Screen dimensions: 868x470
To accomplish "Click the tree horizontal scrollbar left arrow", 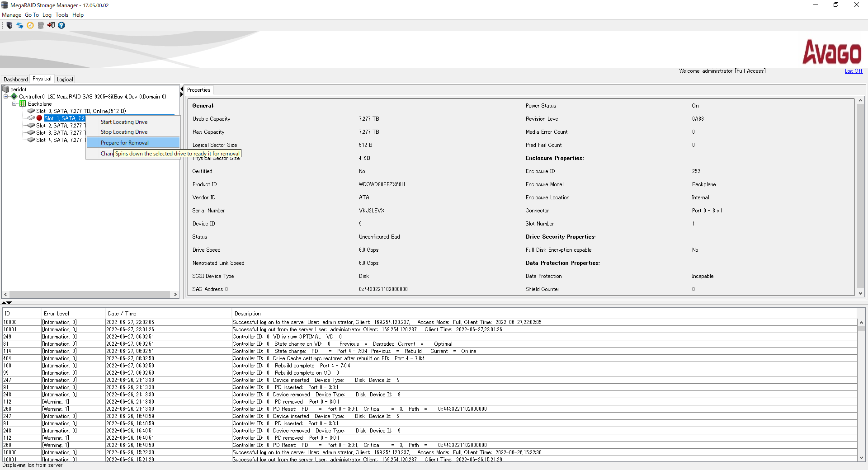I will pos(5,294).
